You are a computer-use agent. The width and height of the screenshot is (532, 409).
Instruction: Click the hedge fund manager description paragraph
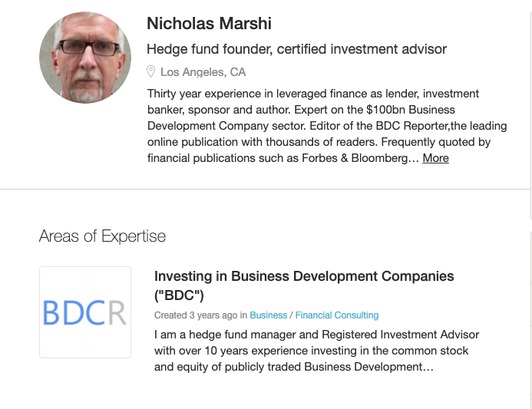316,351
